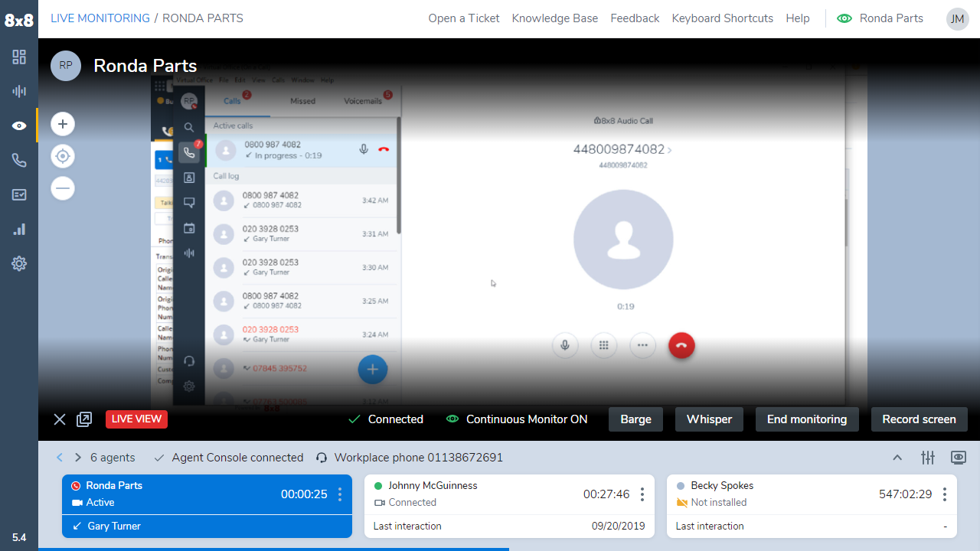
Task: Open Johnny McGuinness card options menu
Action: (x=642, y=494)
